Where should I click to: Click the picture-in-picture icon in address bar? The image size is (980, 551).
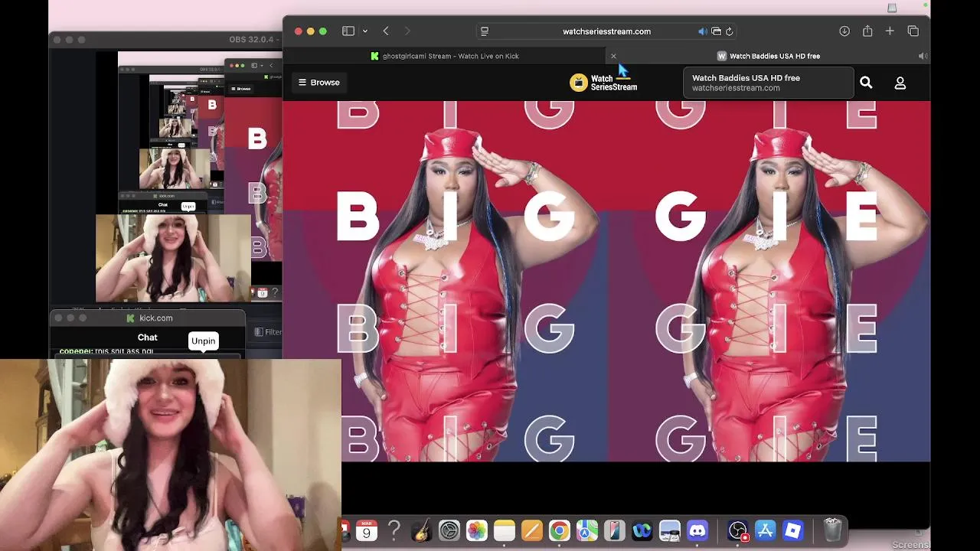[x=716, y=31]
